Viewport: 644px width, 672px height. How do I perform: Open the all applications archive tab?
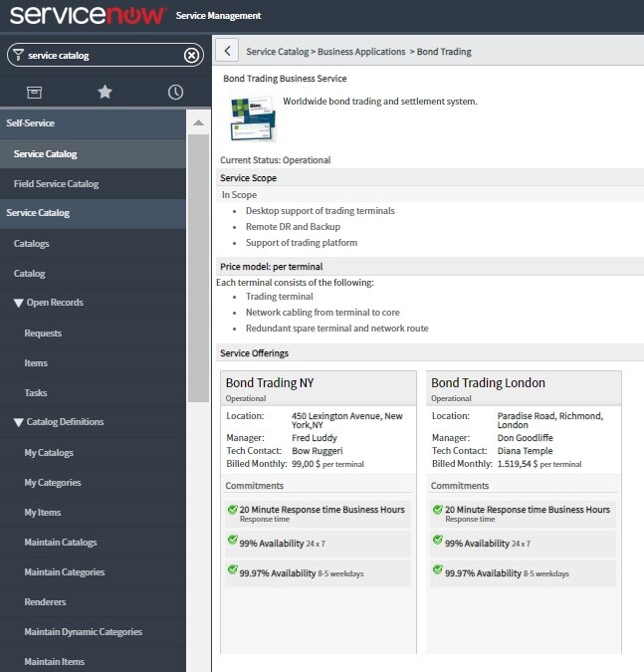coord(34,92)
